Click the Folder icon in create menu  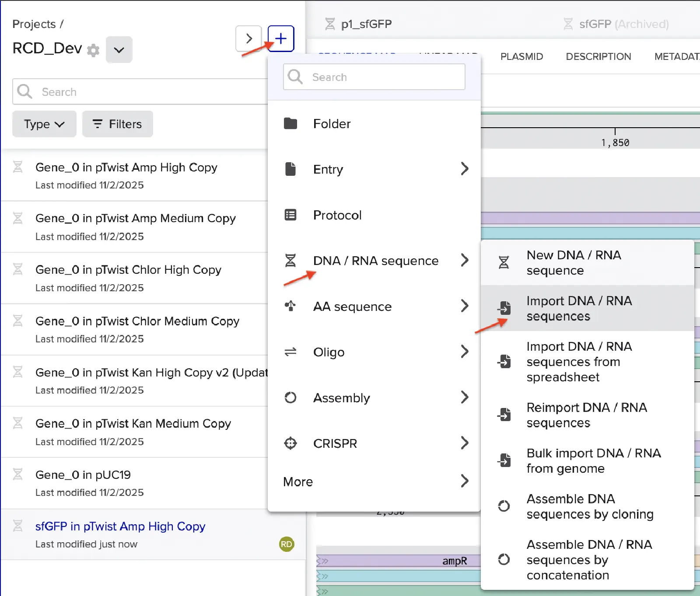click(290, 124)
